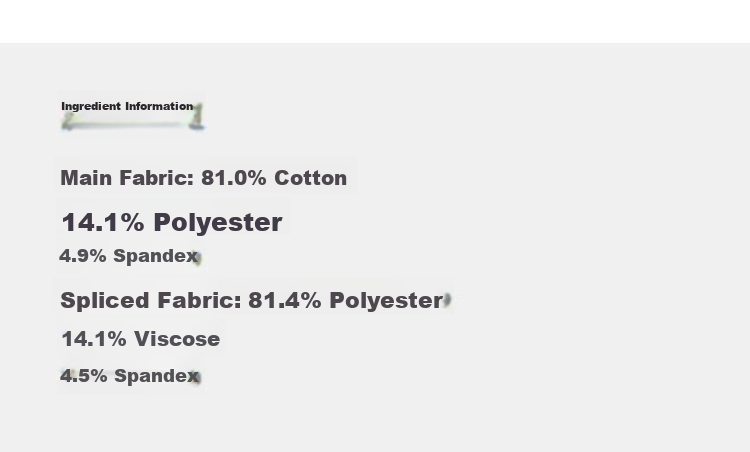Click the Spliced Fabric label
The image size is (750, 452).
[151, 300]
